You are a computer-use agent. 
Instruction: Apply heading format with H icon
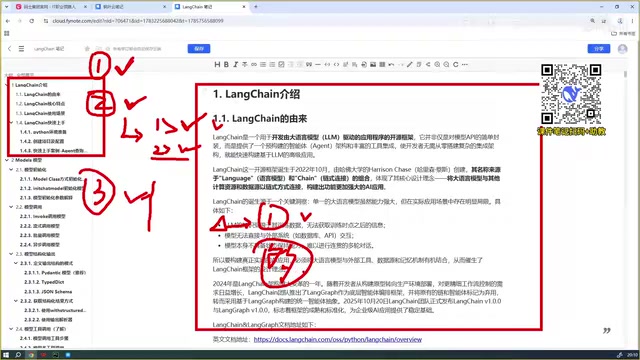[217, 64]
